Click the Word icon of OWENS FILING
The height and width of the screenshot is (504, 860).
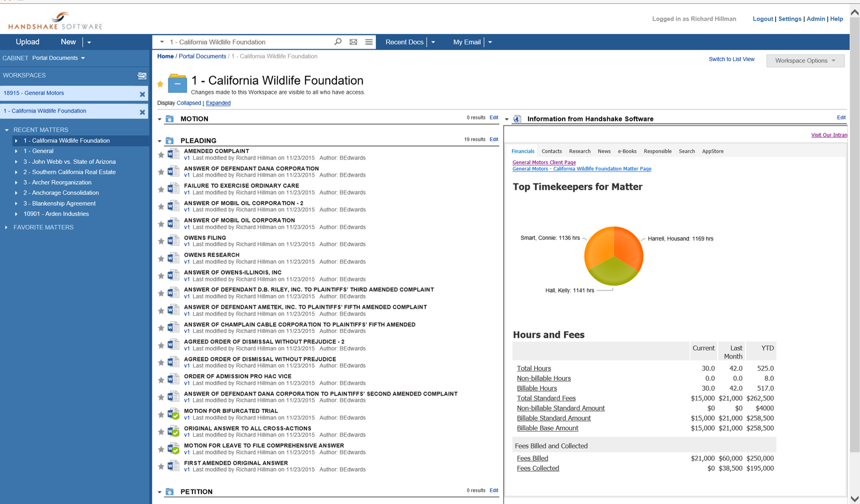tap(174, 241)
